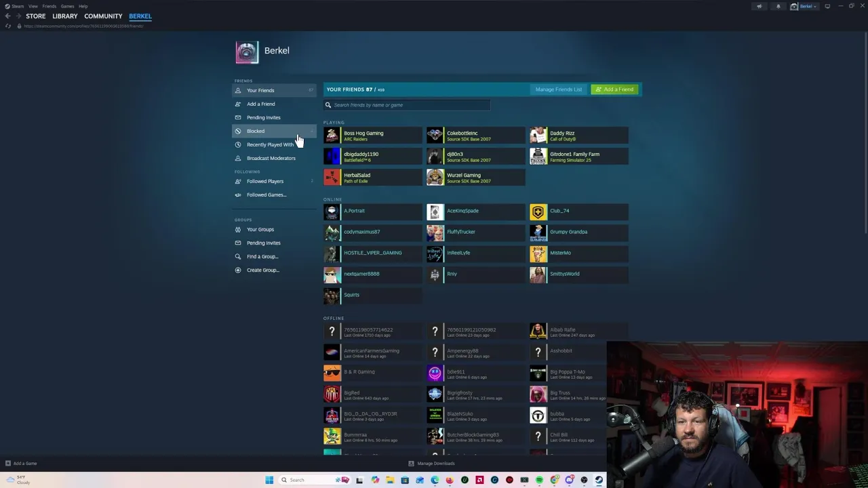Open the Windows Start button

point(269,480)
